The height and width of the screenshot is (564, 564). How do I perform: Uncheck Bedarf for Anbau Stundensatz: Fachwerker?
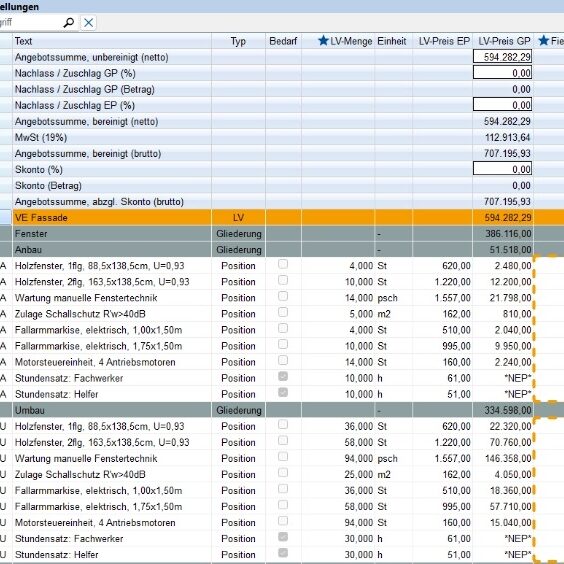click(x=283, y=377)
